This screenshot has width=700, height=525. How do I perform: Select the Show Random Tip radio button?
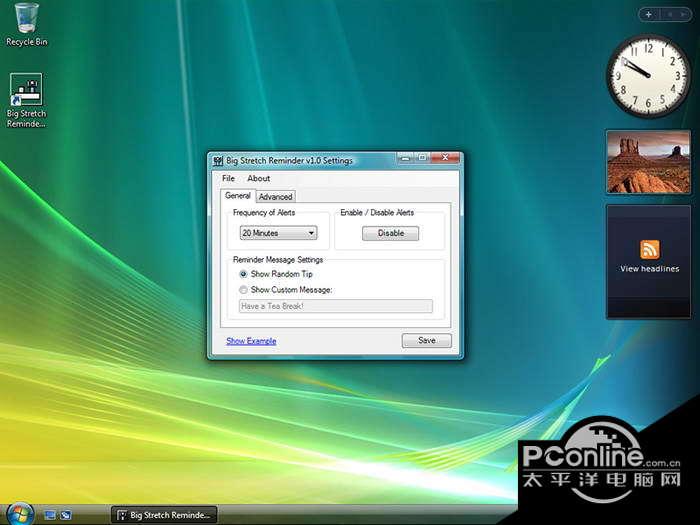[x=243, y=274]
